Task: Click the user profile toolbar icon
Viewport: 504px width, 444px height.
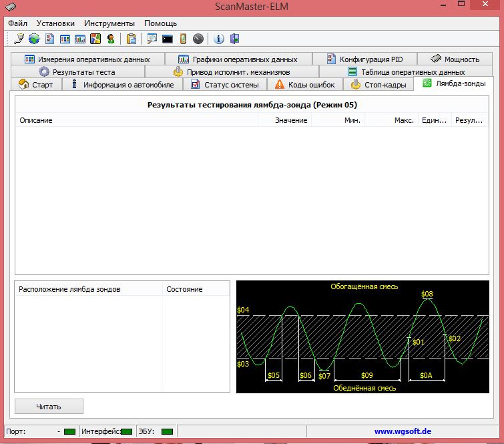Action: pos(110,39)
